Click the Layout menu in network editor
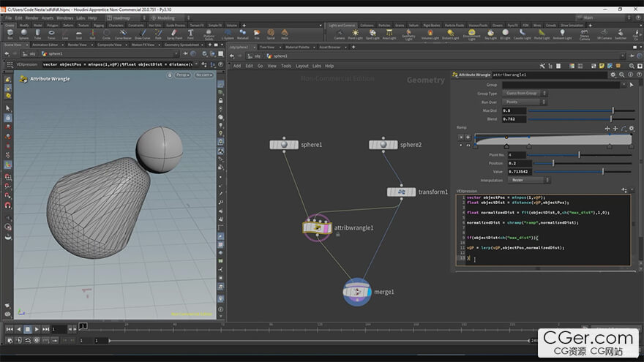 point(302,66)
